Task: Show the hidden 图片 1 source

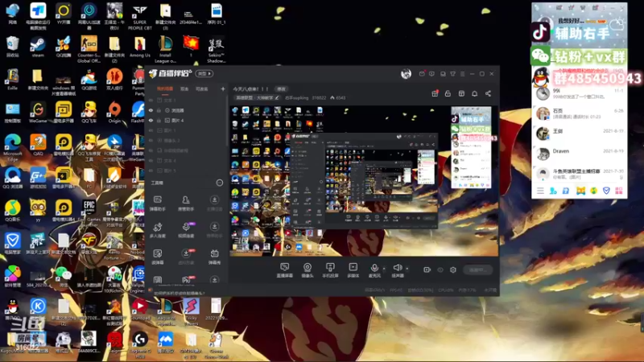Action: click(x=151, y=130)
